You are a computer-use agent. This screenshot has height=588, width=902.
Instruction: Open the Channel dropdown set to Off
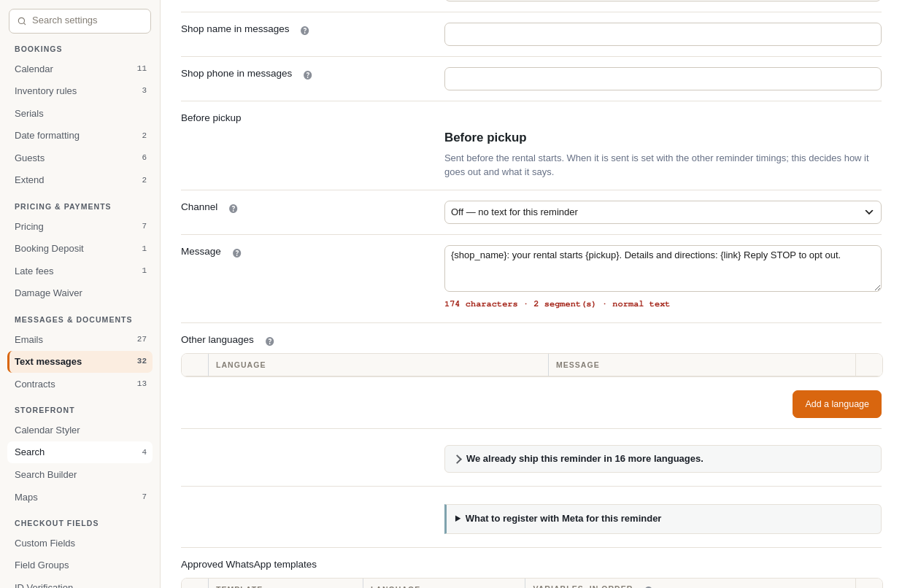[x=663, y=212]
